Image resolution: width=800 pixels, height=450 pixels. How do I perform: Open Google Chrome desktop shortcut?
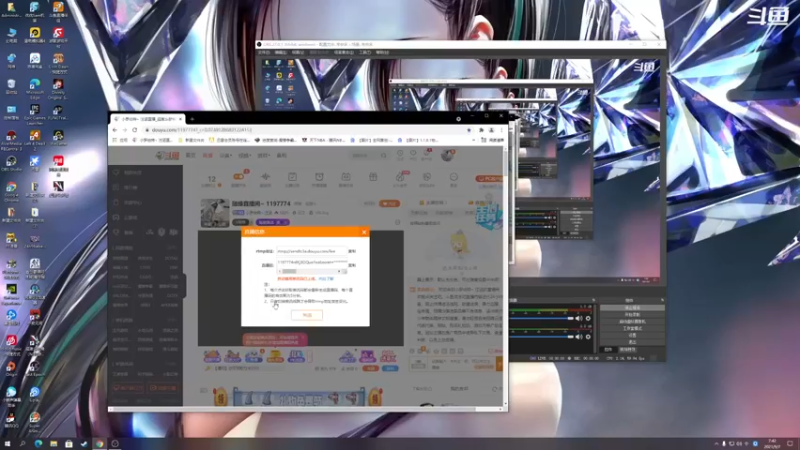(11, 190)
